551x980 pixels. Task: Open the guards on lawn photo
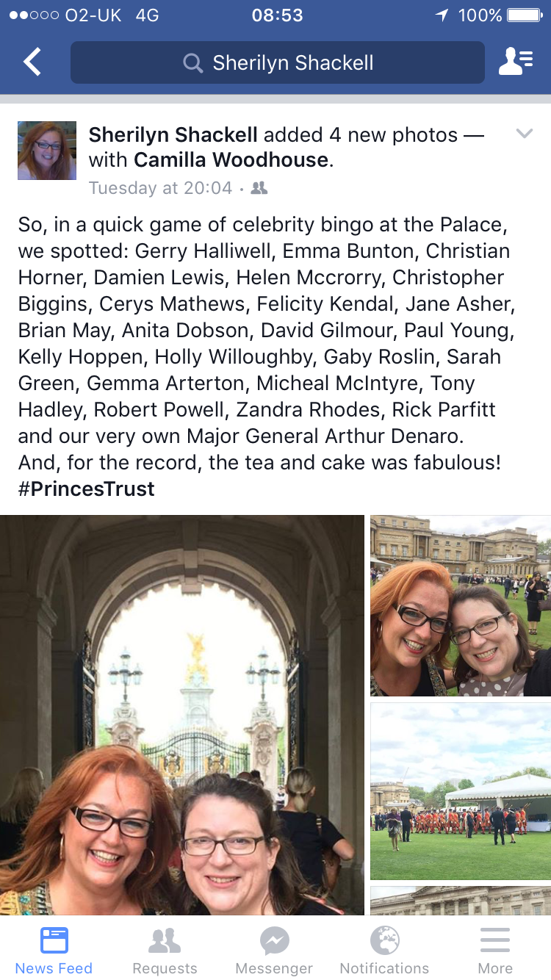pyautogui.click(x=461, y=791)
